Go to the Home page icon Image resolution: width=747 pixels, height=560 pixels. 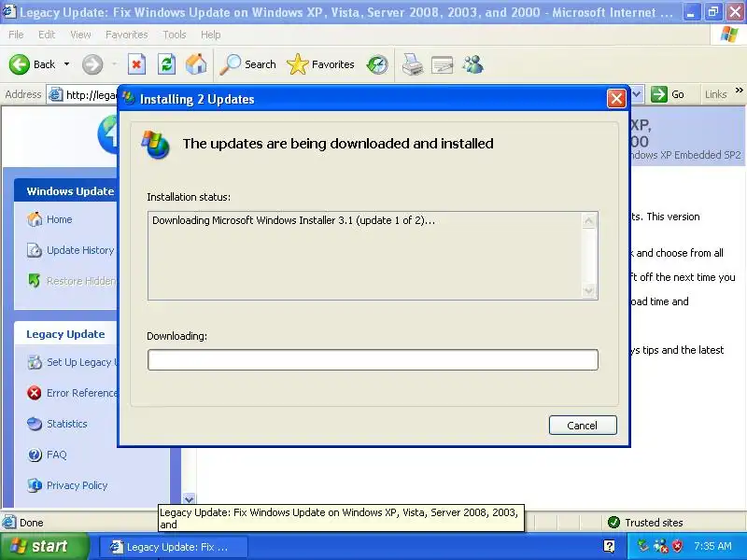click(x=196, y=64)
